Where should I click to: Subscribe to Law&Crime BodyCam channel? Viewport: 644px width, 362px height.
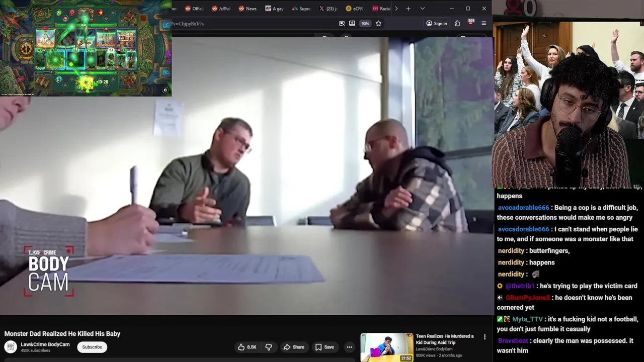coord(92,347)
